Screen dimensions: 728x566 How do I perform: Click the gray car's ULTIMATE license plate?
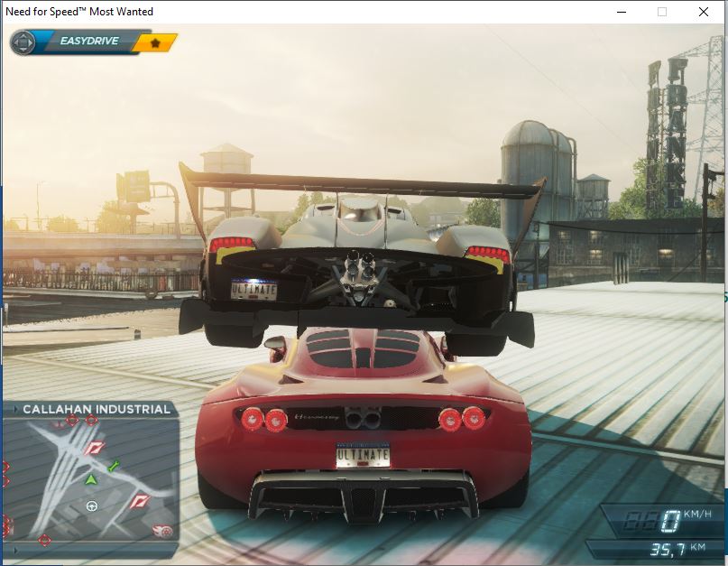click(x=254, y=290)
